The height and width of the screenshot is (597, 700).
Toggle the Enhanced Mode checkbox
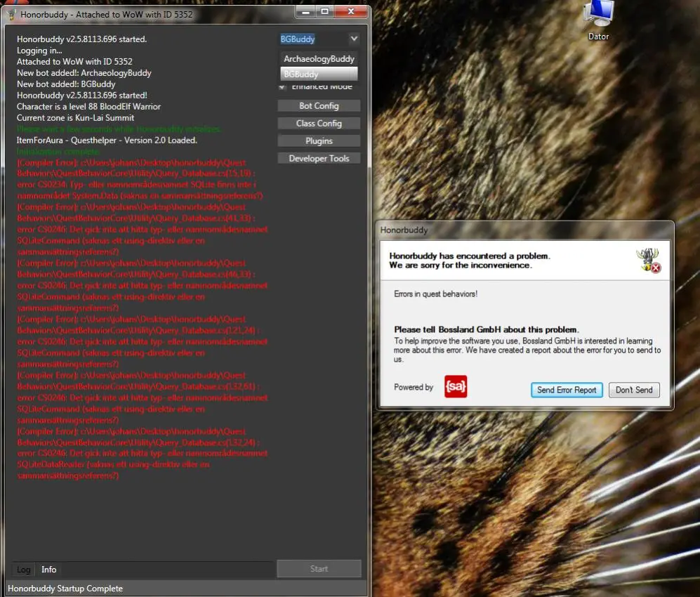point(282,86)
